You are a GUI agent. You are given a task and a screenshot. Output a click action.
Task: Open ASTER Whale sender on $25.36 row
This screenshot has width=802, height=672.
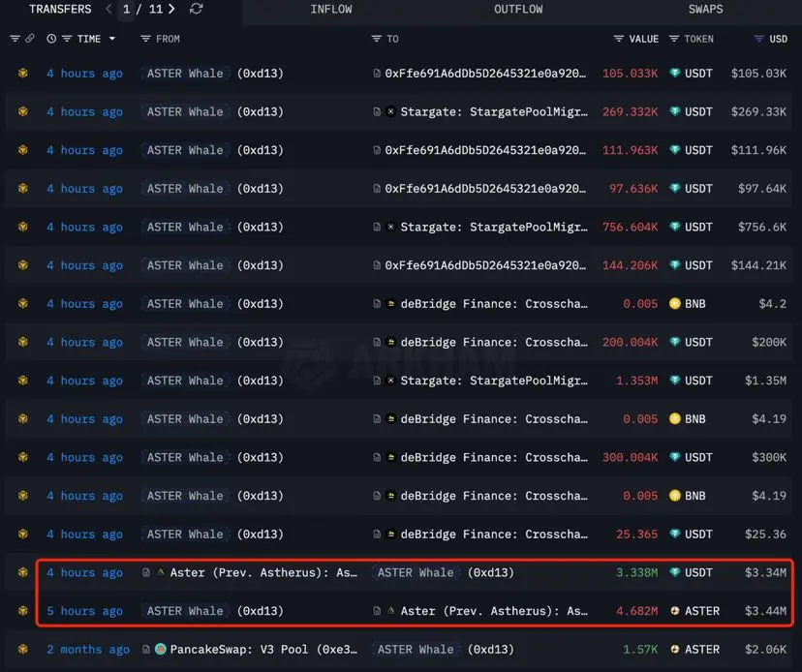pyautogui.click(x=185, y=534)
